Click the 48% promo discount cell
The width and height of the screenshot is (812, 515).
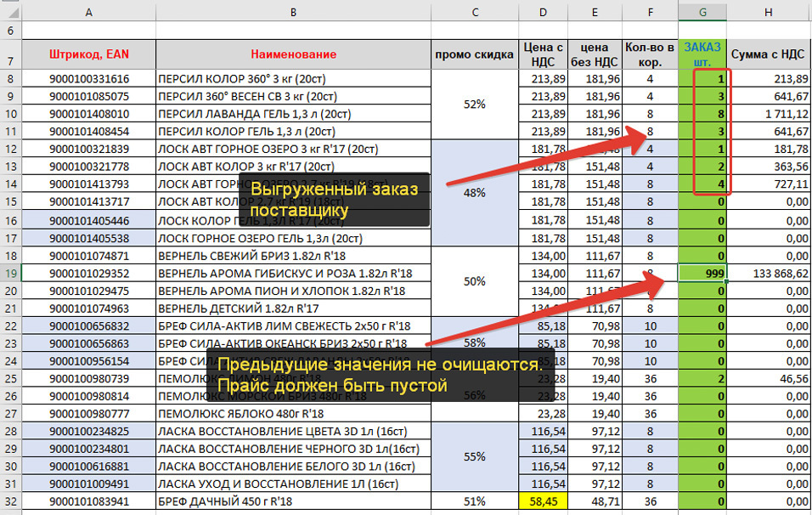(x=475, y=193)
